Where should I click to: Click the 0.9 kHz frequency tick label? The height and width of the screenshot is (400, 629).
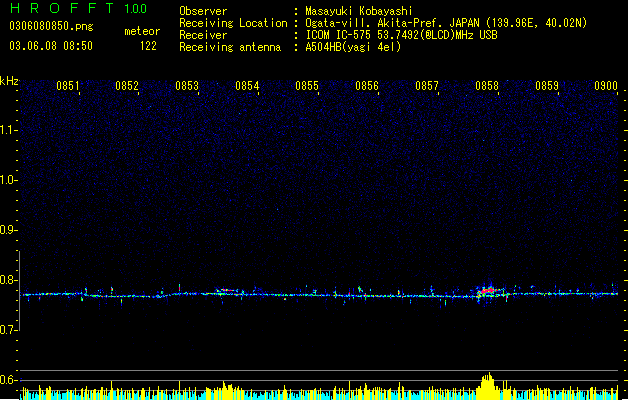(x=8, y=230)
